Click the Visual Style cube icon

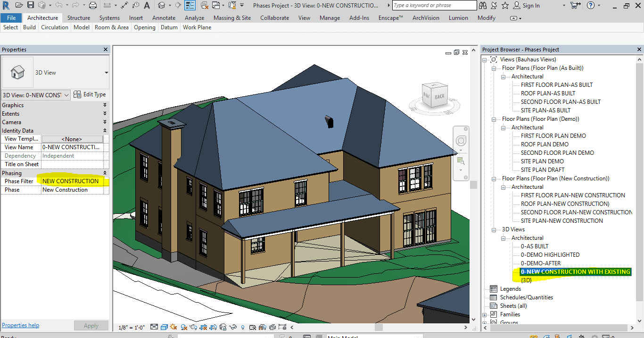coord(164,327)
